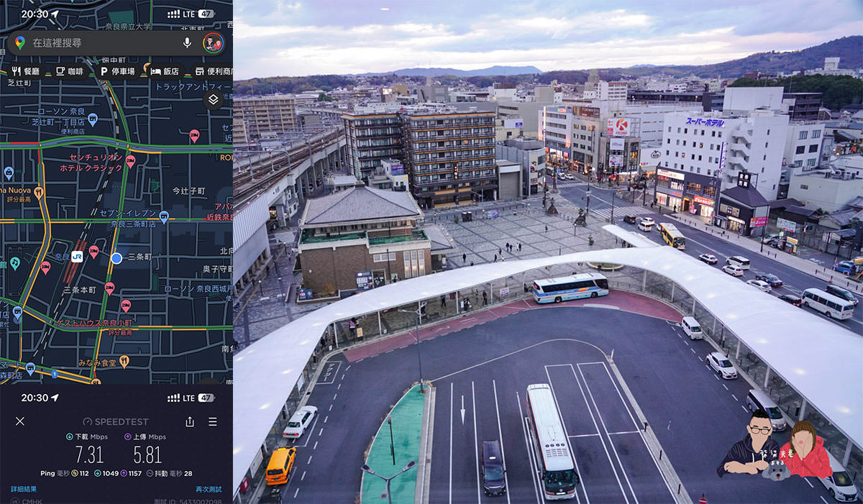Open the map layers button
863x504 pixels.
(213, 99)
